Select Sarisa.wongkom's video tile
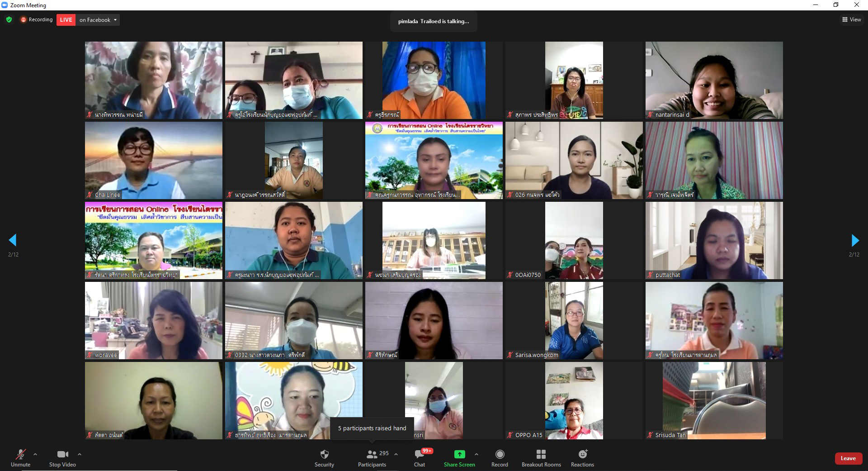The image size is (868, 471). 574,320
